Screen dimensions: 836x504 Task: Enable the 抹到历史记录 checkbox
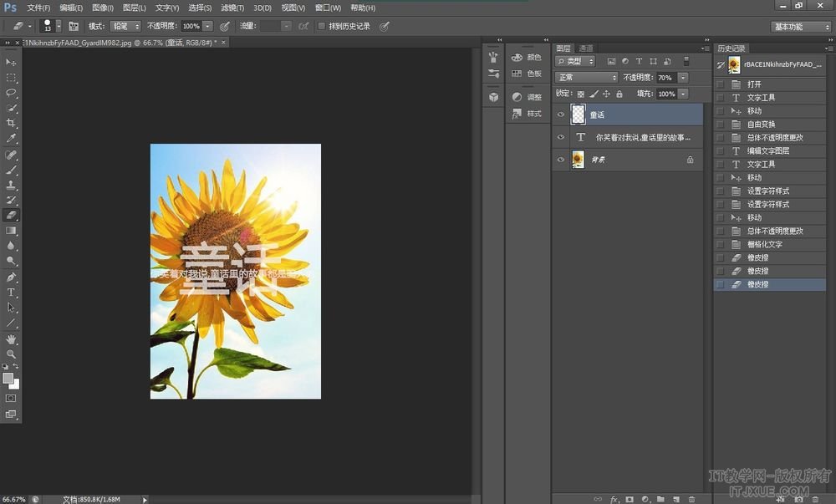(321, 26)
